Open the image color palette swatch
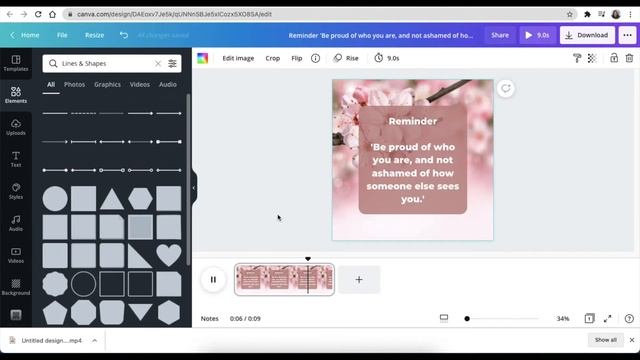Viewport: 640px width, 360px height. 202,58
